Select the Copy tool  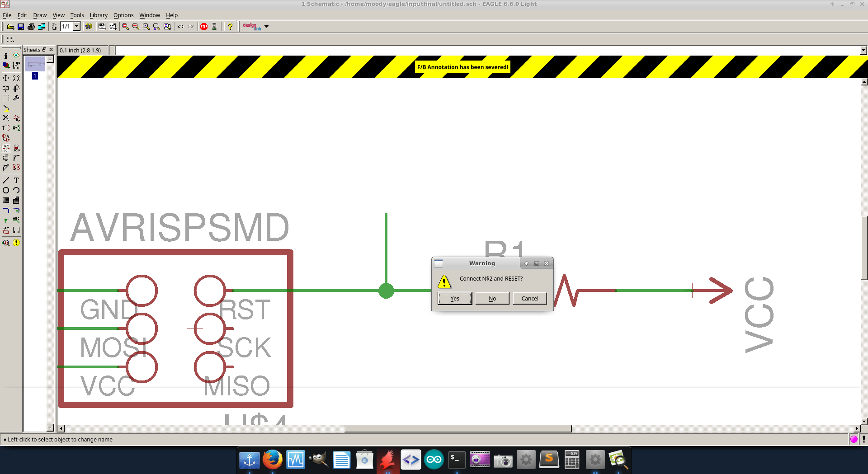click(16, 78)
